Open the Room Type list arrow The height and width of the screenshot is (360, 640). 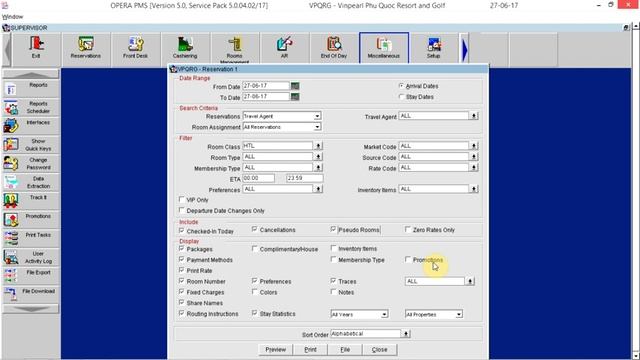click(318, 157)
